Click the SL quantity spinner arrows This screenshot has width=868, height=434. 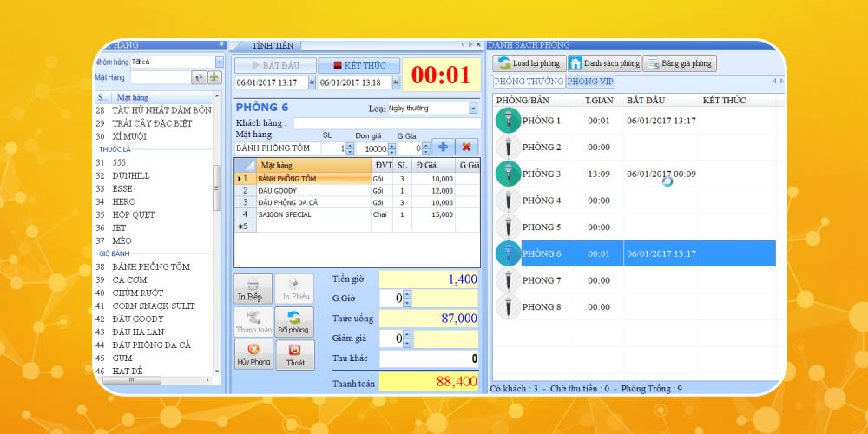tap(350, 148)
